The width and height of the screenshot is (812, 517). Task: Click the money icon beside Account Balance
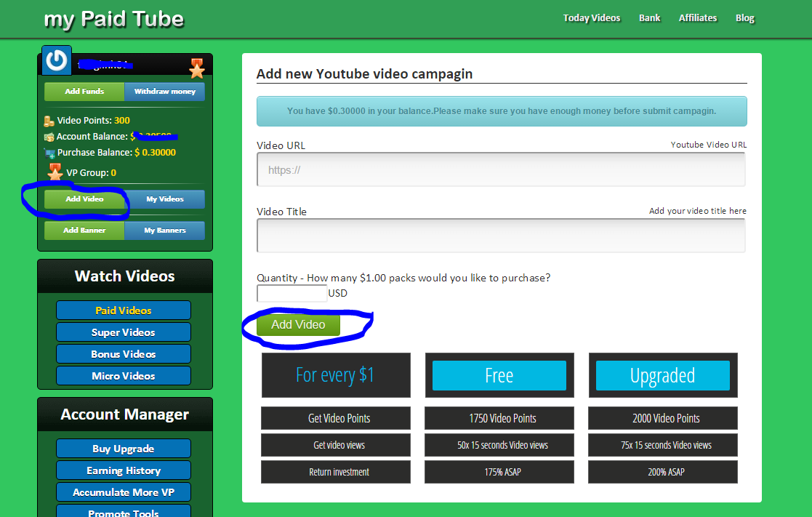click(x=49, y=137)
